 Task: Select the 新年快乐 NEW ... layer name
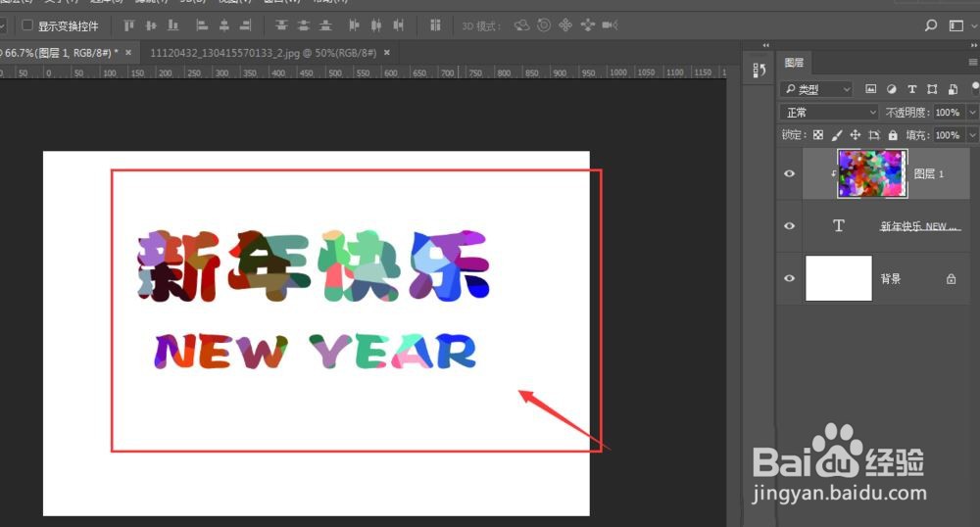pyautogui.click(x=919, y=226)
